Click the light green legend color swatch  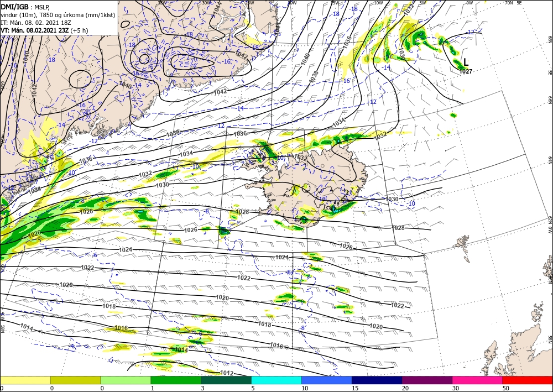[x=126, y=380]
